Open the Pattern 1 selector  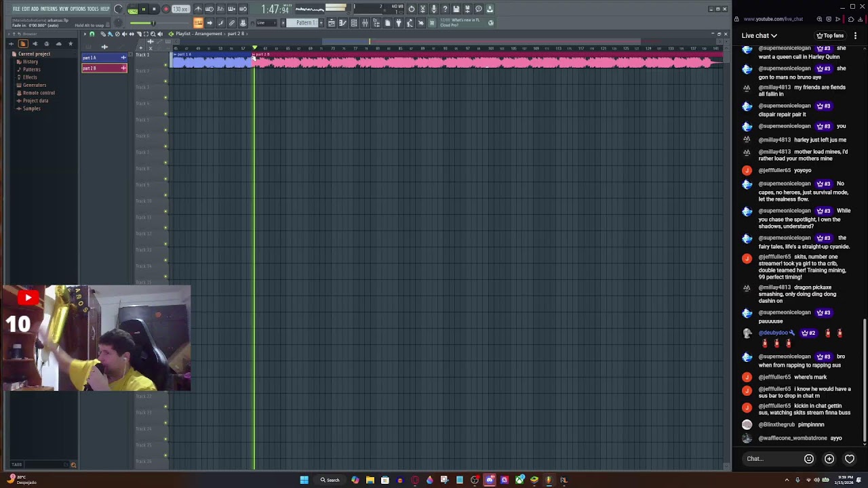click(302, 22)
